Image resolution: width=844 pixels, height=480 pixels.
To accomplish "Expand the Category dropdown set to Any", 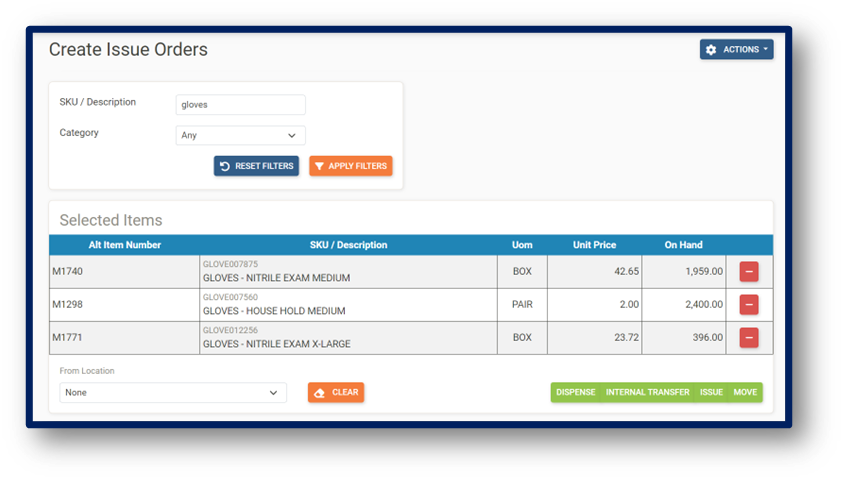I will point(240,135).
